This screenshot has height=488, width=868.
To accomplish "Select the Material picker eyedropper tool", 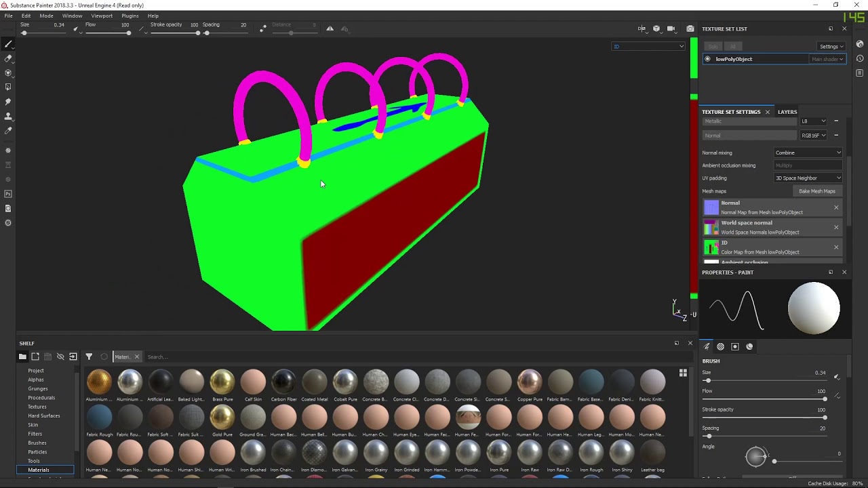I will [8, 130].
